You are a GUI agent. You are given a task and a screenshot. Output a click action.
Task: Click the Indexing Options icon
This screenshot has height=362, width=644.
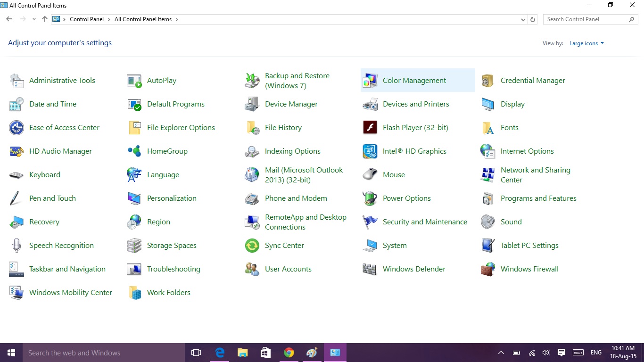click(252, 151)
